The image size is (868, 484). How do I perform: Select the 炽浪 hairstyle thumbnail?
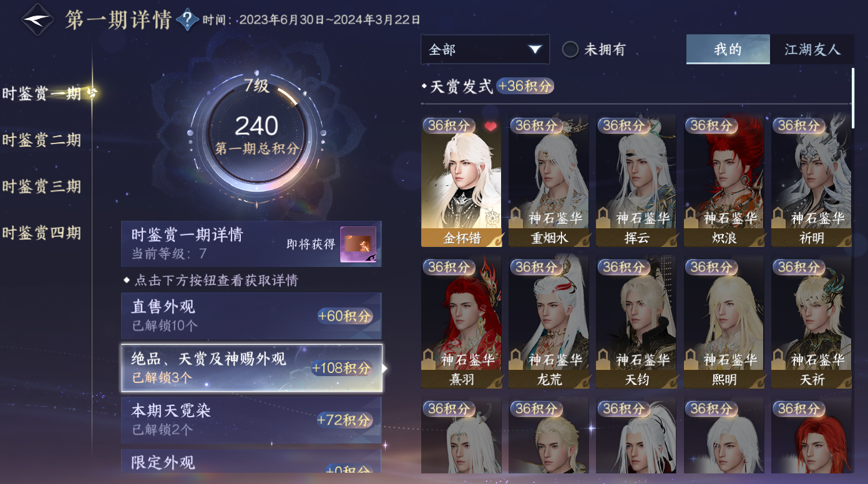click(x=724, y=181)
